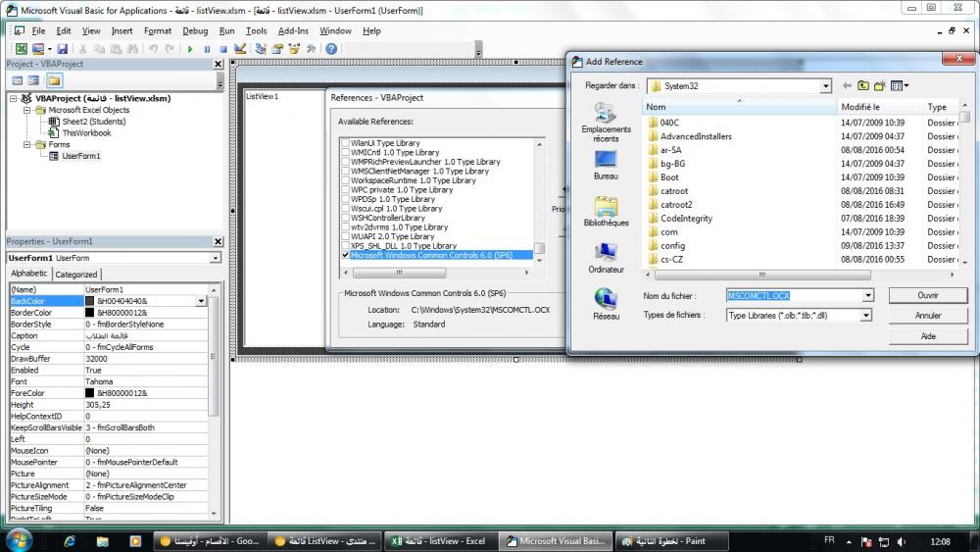The image size is (980, 552).
Task: Check WMPRichPreviewLauncher 1.0 Type Library
Action: click(x=346, y=162)
